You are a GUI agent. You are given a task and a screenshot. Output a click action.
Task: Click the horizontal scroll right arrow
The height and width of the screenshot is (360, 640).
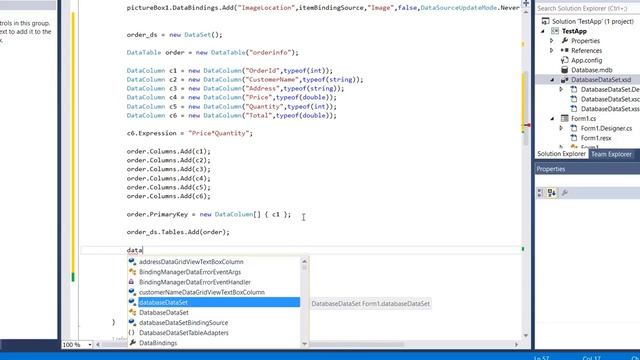[x=517, y=345]
